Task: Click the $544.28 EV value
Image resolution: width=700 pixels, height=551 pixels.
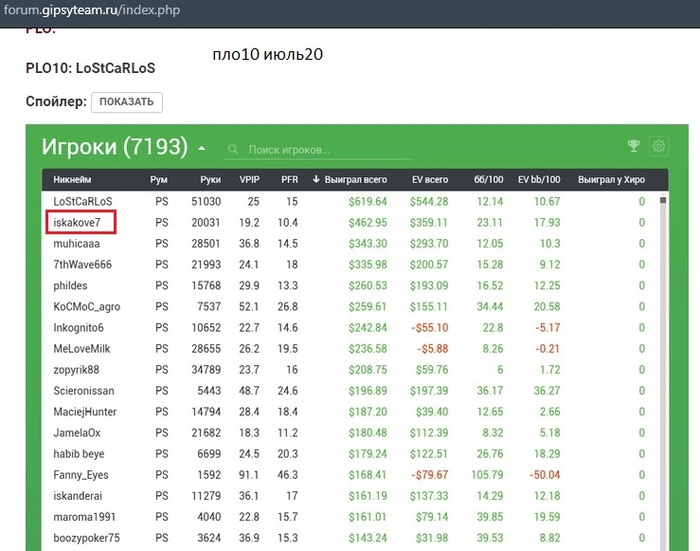Action: pyautogui.click(x=429, y=201)
